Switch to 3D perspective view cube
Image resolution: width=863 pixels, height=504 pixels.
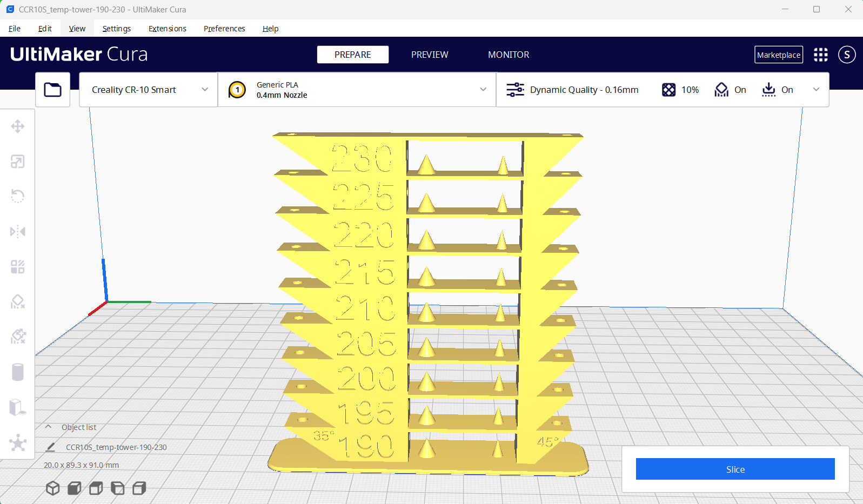52,488
